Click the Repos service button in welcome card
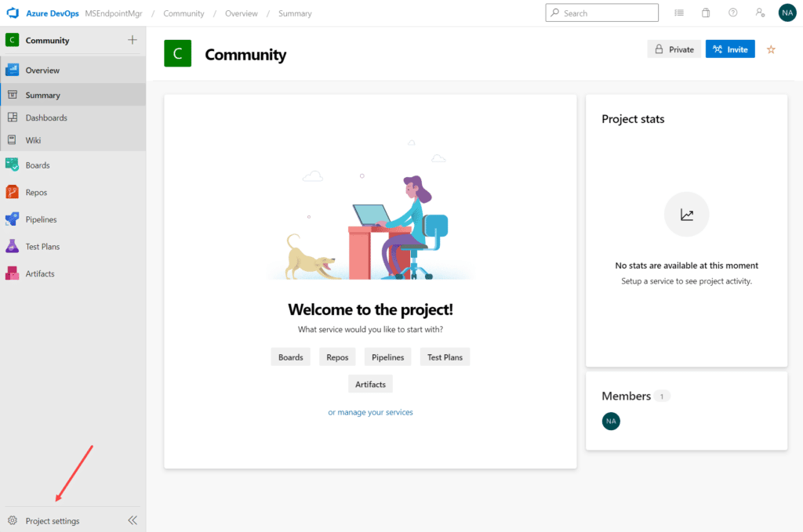The height and width of the screenshot is (532, 803). click(x=337, y=357)
